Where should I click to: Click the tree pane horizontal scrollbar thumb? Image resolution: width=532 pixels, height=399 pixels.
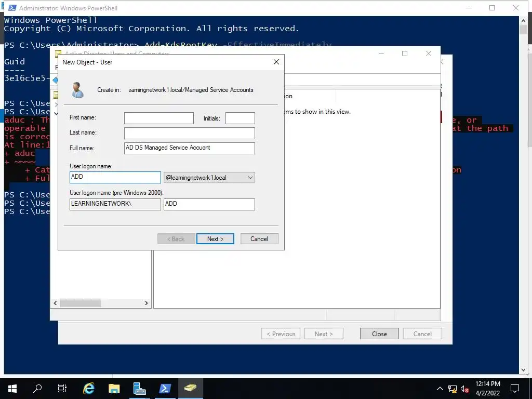coord(80,303)
